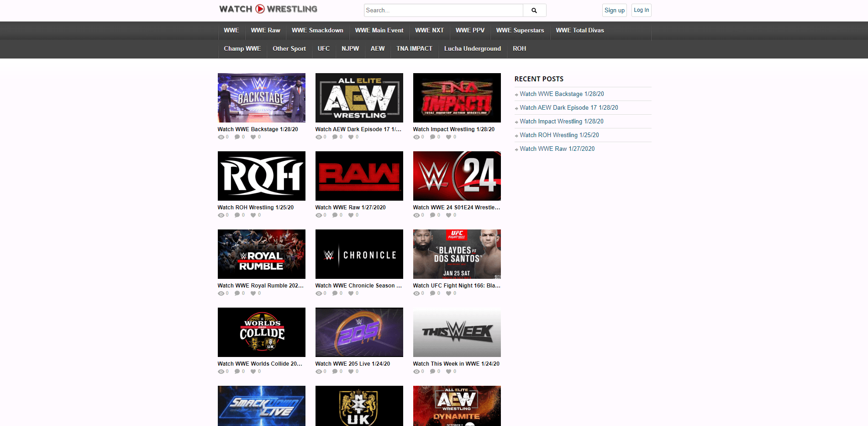Open the WWE Chronicle thumbnail
868x426 pixels.
[359, 254]
